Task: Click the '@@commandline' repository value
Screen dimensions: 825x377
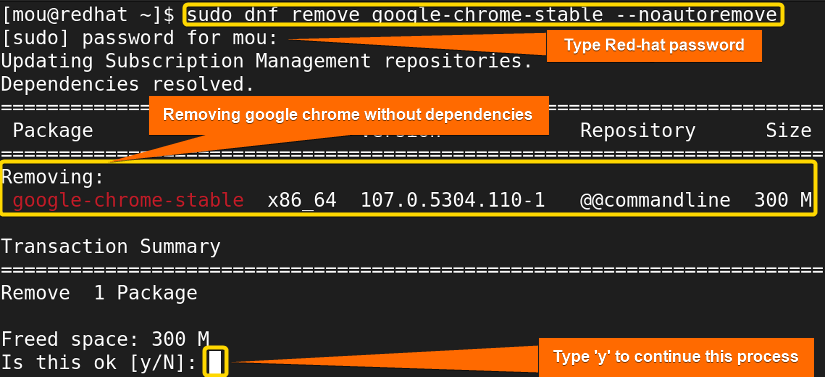Action: point(655,200)
